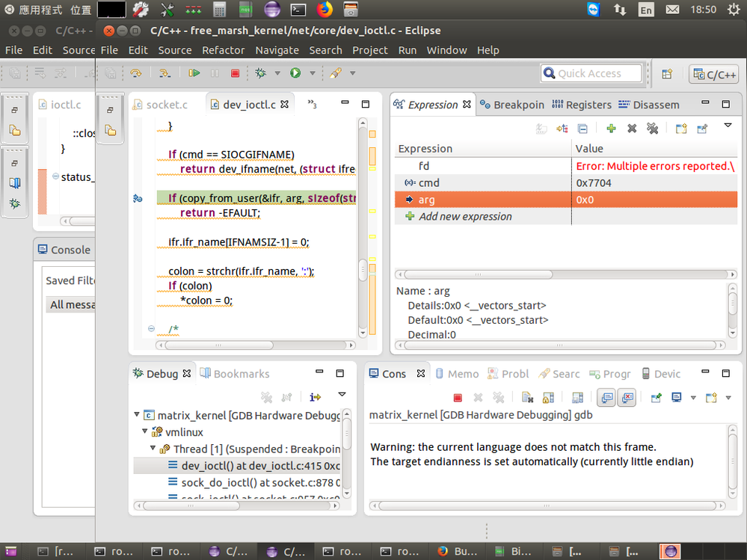This screenshot has width=747, height=560.
Task: Toggle show console when standard error changes
Action: (x=627, y=398)
